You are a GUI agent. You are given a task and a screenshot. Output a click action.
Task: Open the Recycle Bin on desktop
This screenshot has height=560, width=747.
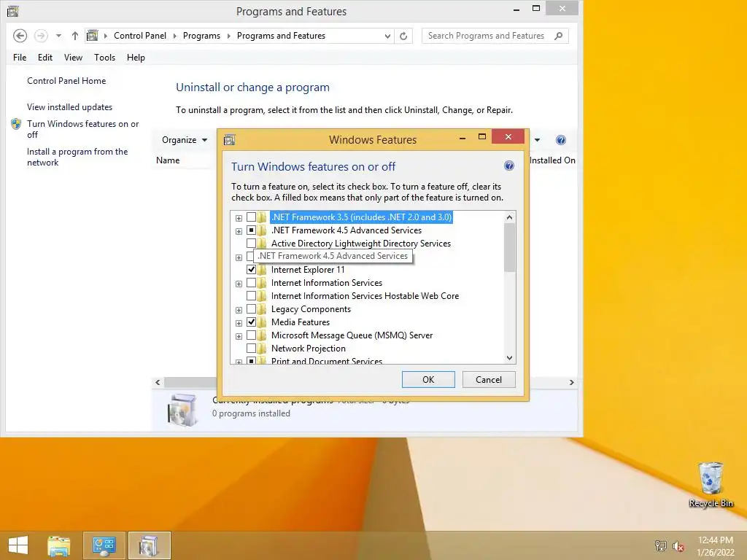click(711, 484)
